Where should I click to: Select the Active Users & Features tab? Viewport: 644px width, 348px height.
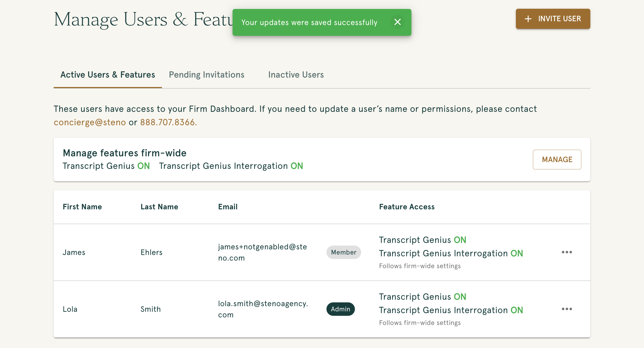(x=108, y=74)
